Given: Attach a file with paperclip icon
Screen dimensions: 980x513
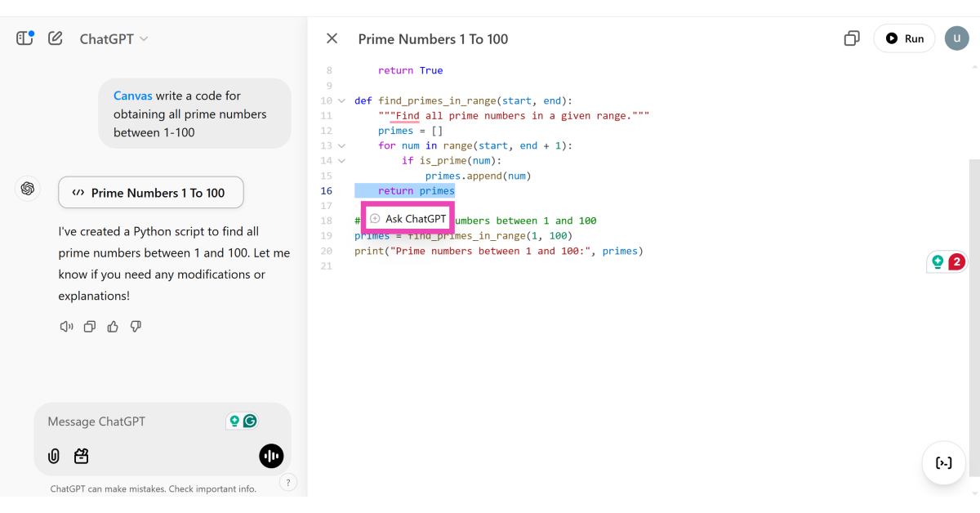Looking at the screenshot, I should click(54, 456).
